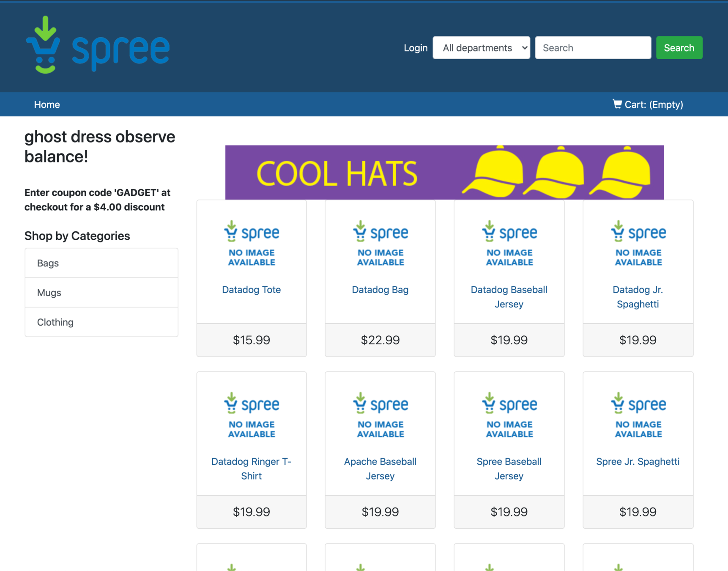Click $19.99 price under Datadog Ringer T-Shirt
The width and height of the screenshot is (728, 571).
tap(251, 512)
